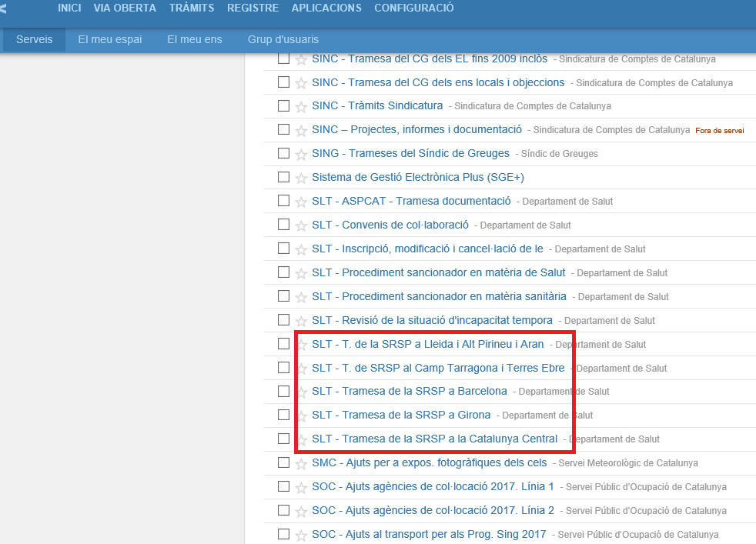Image resolution: width=756 pixels, height=544 pixels.
Task: Star the SINC - Tràmits Sindicatura service
Action: click(301, 106)
